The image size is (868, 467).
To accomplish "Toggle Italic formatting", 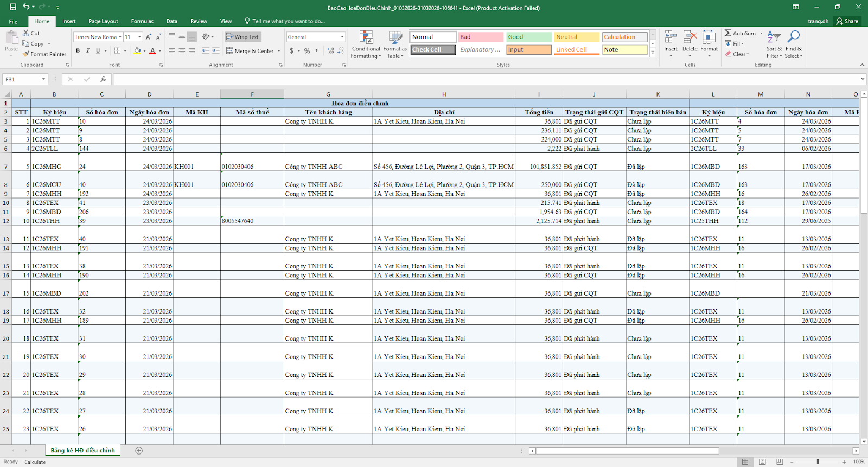I will 88,51.
